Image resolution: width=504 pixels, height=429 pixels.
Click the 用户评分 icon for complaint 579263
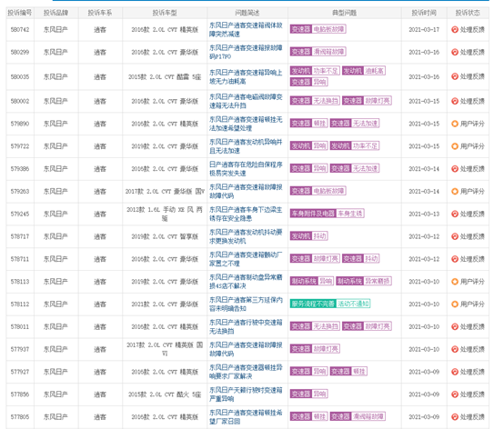pyautogui.click(x=455, y=192)
